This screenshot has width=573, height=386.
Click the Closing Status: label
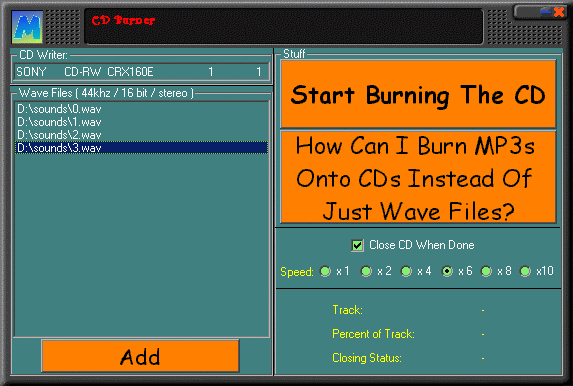tap(367, 358)
